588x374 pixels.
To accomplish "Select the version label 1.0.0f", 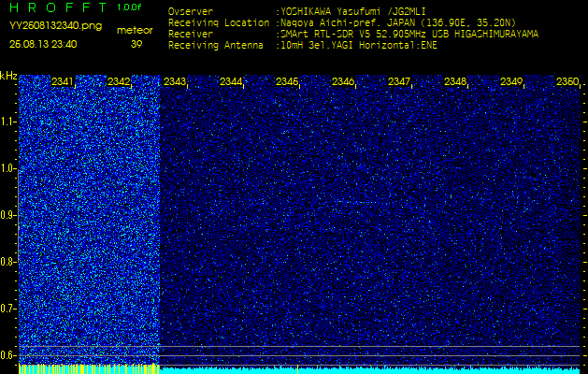I will click(129, 7).
